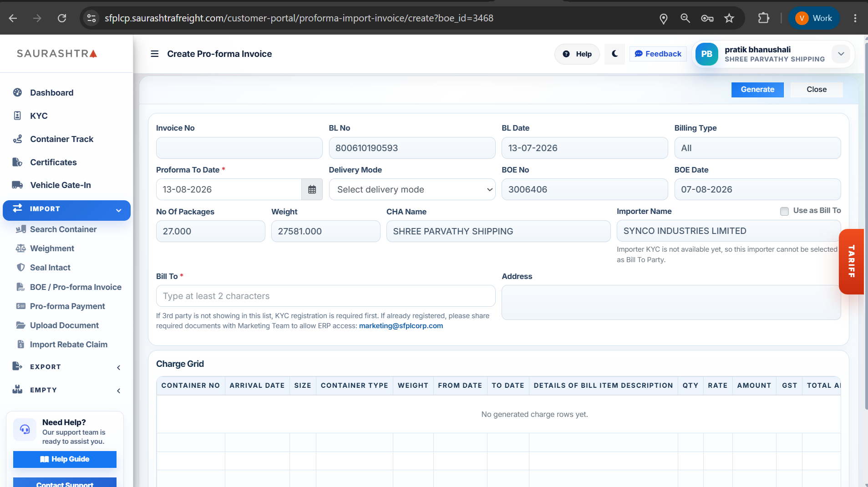Open Import Rebate Claim submenu item
Viewport: 868px width, 487px height.
click(x=69, y=345)
